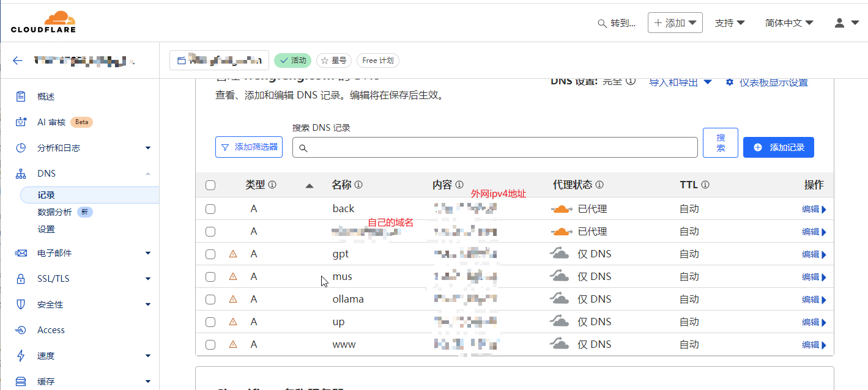
Task: Click the gear icon for 仪表板显示设置
Action: pos(730,82)
